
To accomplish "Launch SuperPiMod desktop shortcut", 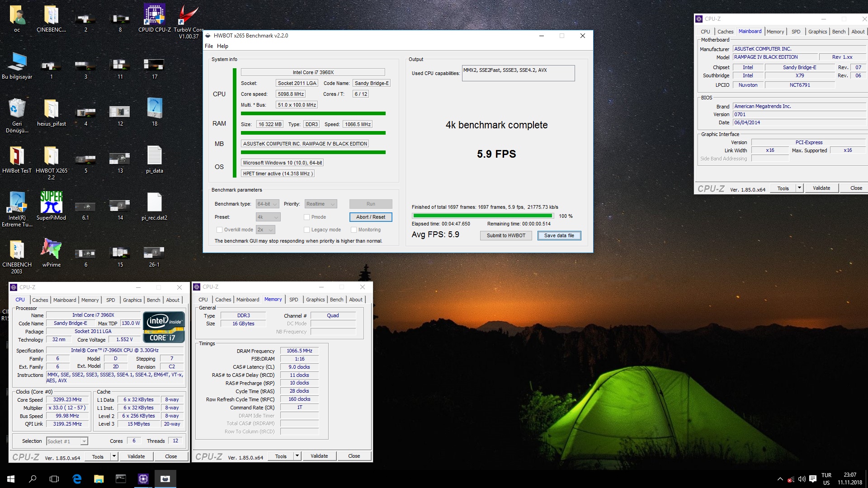I will (x=51, y=206).
